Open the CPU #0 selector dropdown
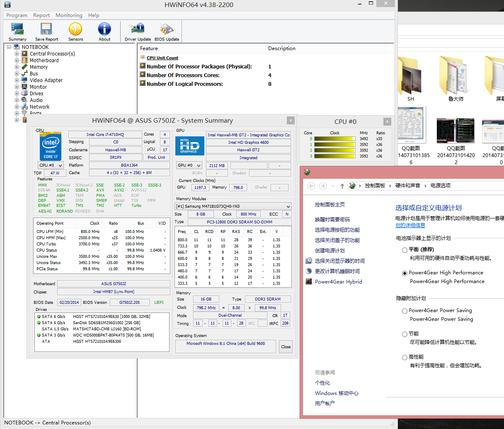The image size is (504, 429). (x=51, y=165)
